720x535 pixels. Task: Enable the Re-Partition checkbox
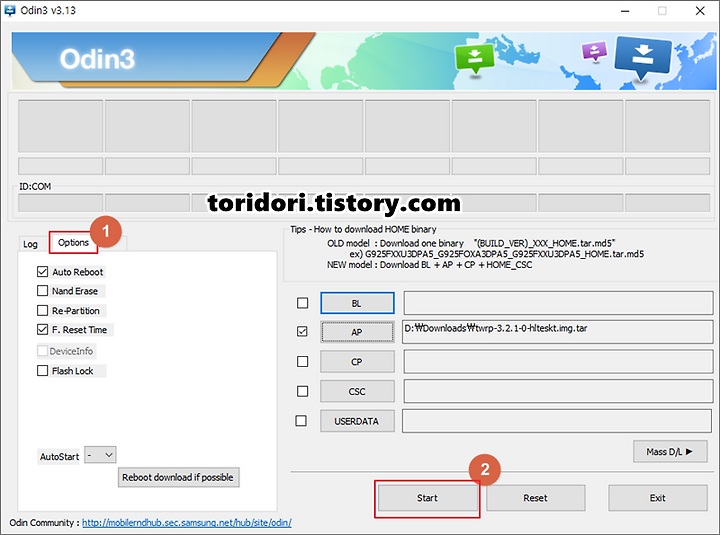tap(43, 310)
